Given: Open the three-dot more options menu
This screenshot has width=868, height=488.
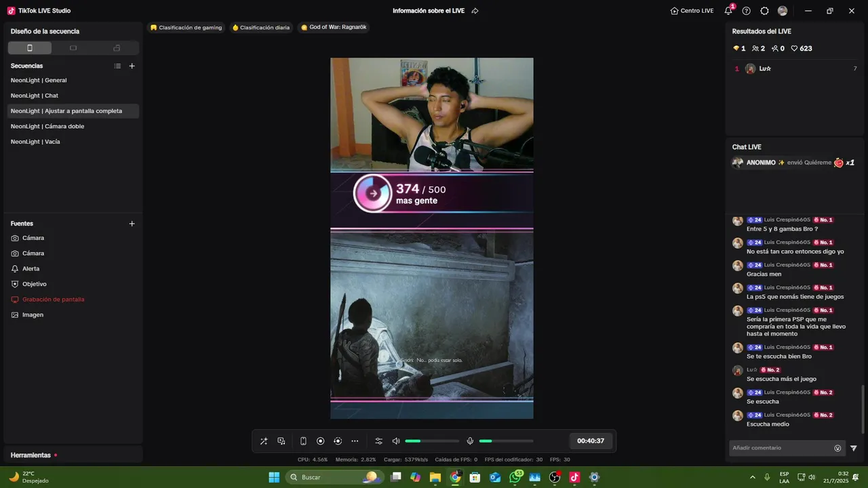Looking at the screenshot, I should [x=355, y=441].
